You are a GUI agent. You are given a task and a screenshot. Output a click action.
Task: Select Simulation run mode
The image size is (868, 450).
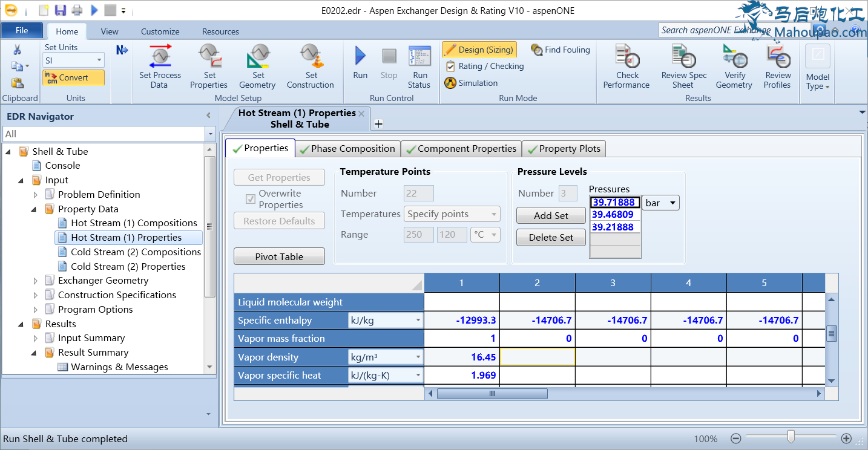(471, 83)
